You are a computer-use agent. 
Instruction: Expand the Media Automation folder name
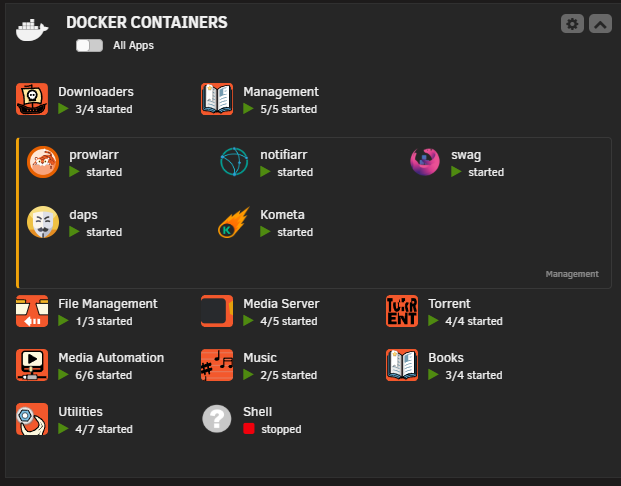pyautogui.click(x=111, y=358)
